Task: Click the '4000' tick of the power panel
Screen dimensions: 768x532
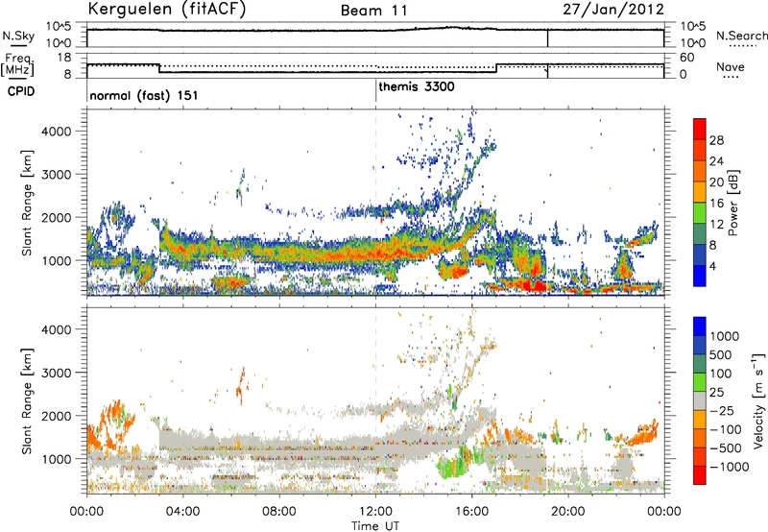Action: click(57, 132)
